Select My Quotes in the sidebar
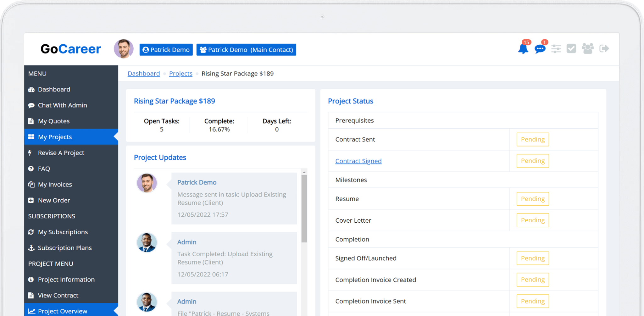Screen dimensions: 644x316 pos(53,121)
